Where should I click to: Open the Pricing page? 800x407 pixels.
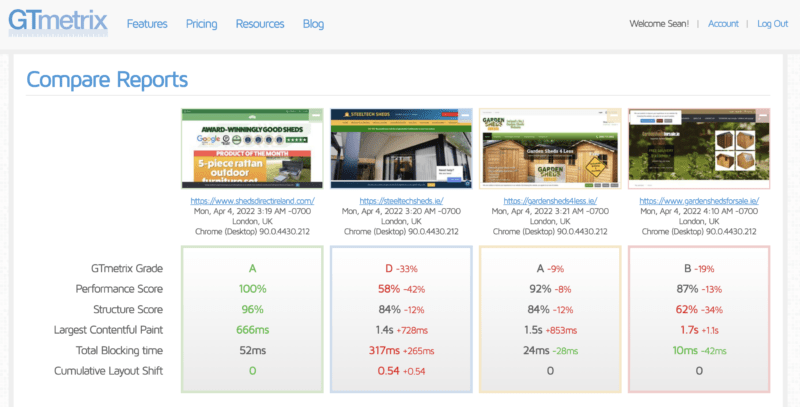point(202,24)
